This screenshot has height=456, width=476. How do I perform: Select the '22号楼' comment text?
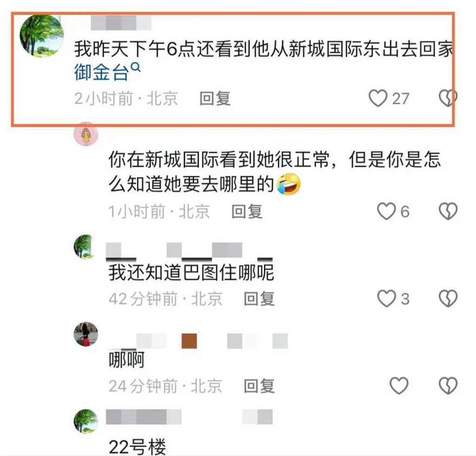(x=137, y=447)
